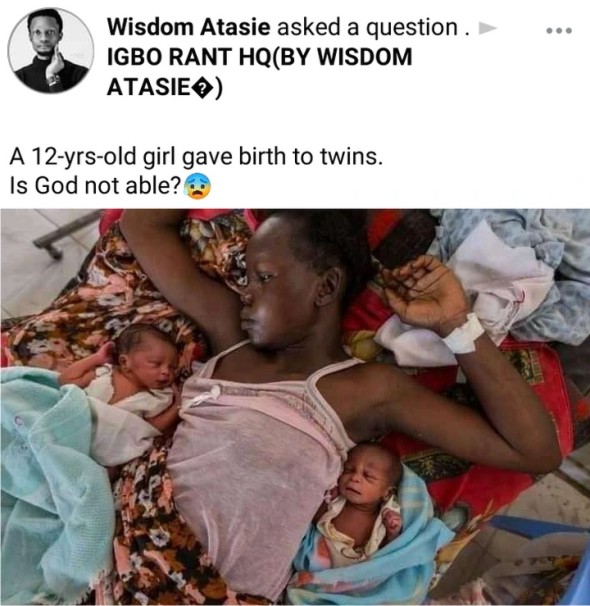
Task: Click the white wristband in the photo
Action: pos(463,333)
